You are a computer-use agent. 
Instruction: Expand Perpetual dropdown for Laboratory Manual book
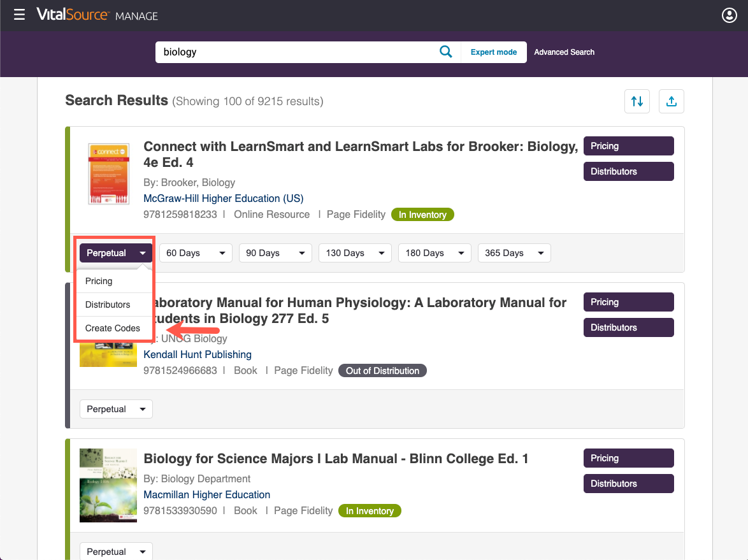click(x=116, y=409)
